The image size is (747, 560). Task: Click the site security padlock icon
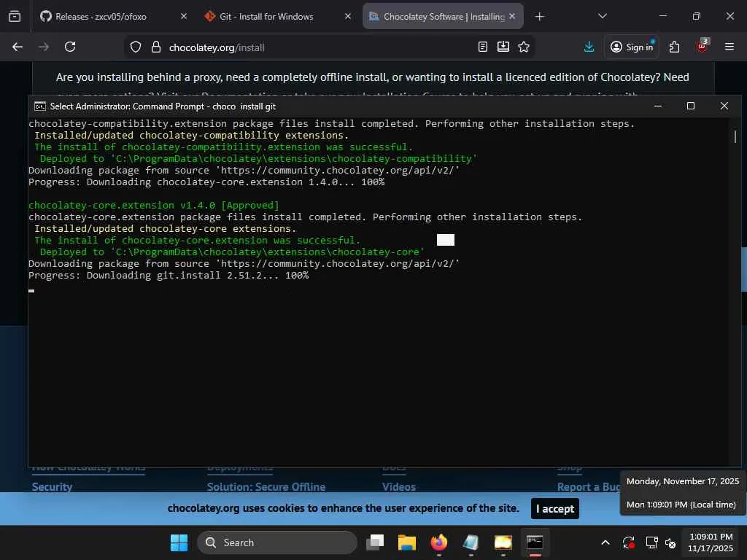[156, 47]
